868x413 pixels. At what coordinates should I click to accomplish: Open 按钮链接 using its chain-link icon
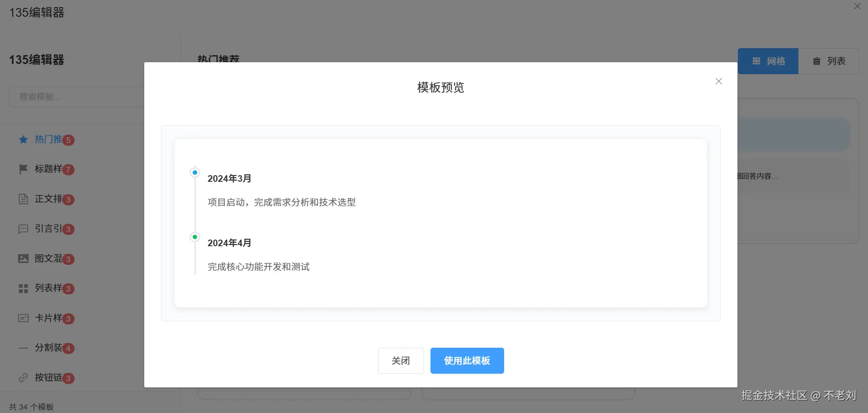(x=23, y=378)
